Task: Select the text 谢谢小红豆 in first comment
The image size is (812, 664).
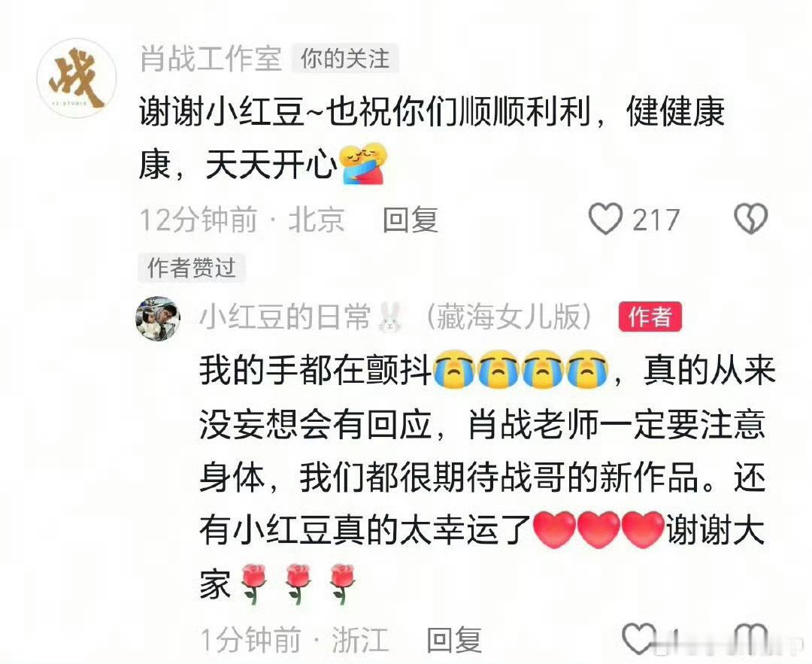Action: coord(221,112)
